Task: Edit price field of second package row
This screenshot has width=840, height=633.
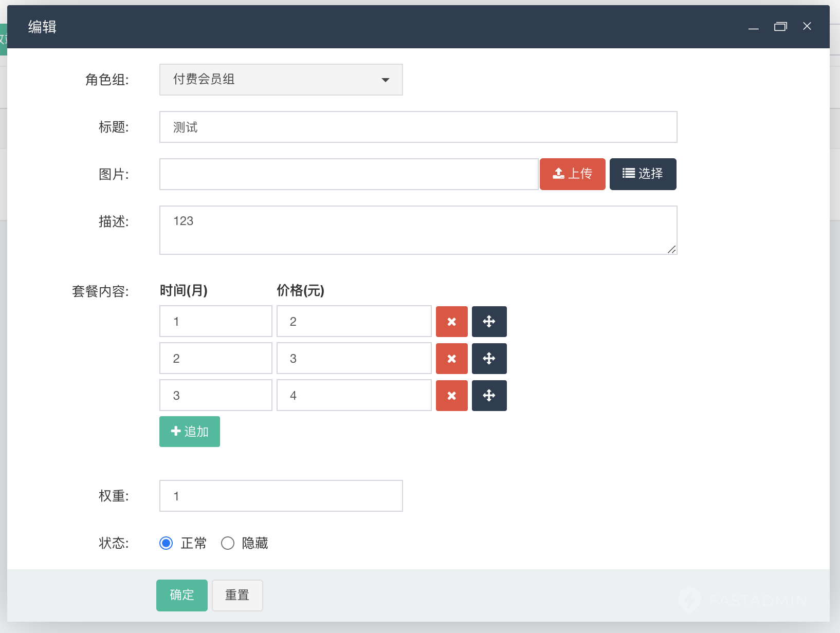Action: [354, 359]
